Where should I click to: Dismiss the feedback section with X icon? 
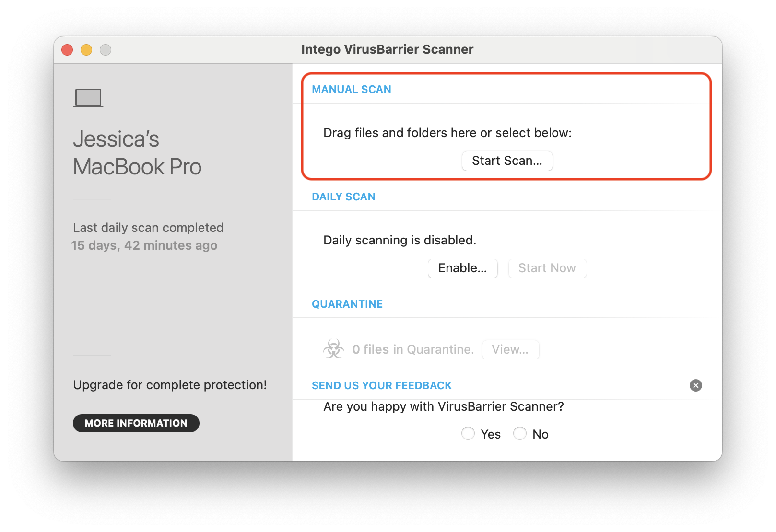[x=696, y=385]
